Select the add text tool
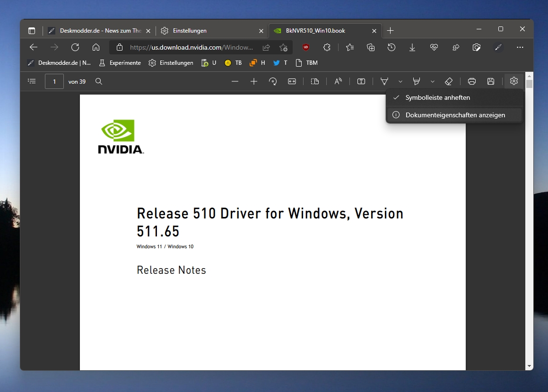The height and width of the screenshot is (392, 548). [361, 81]
